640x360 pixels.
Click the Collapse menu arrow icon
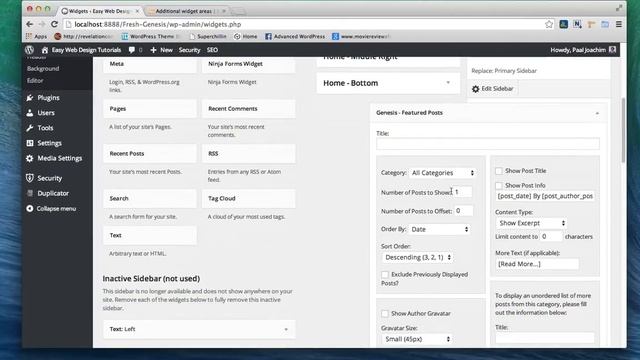point(29,209)
